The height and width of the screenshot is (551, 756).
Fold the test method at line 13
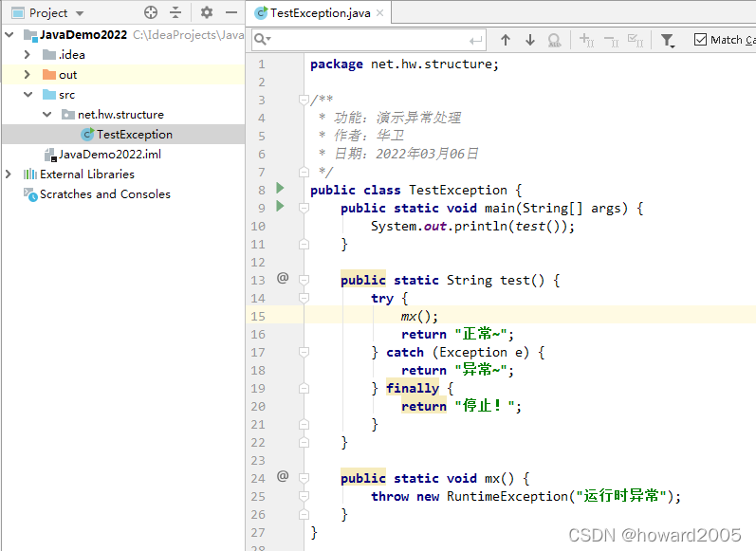[x=304, y=280]
